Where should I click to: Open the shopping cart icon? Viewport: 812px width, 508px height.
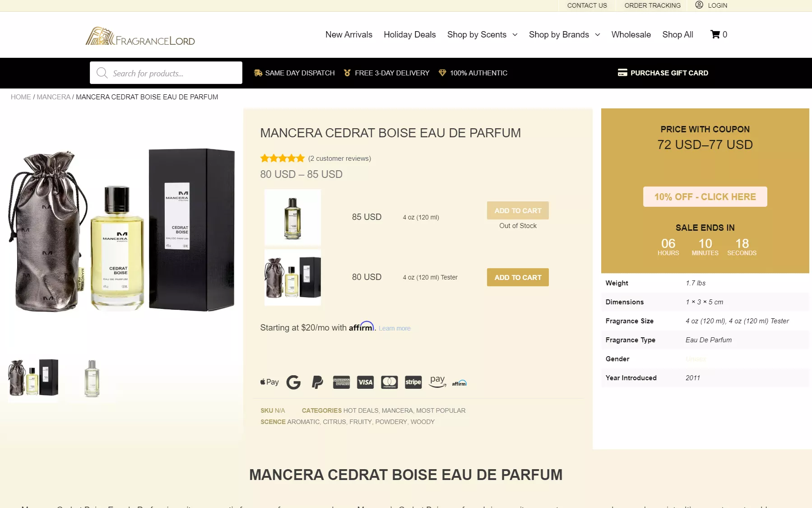pyautogui.click(x=715, y=34)
